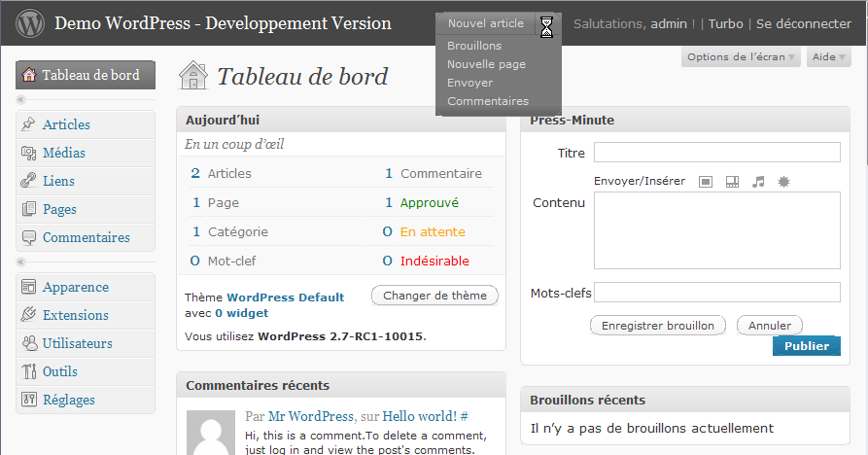Screen dimensions: 868x455
Task: Collapse the menu using upper sidebar arrow
Action: [x=20, y=99]
